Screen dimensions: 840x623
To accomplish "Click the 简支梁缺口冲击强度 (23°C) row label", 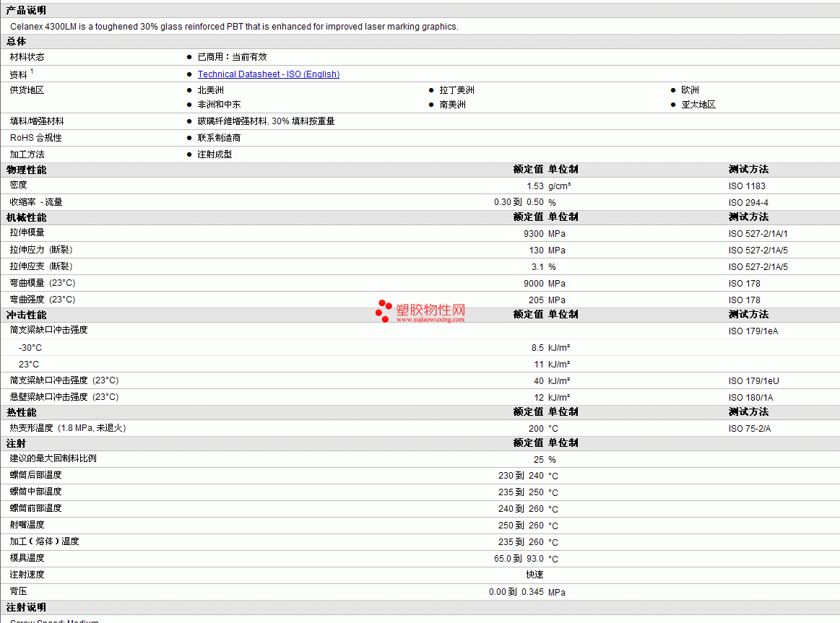I will [x=64, y=380].
